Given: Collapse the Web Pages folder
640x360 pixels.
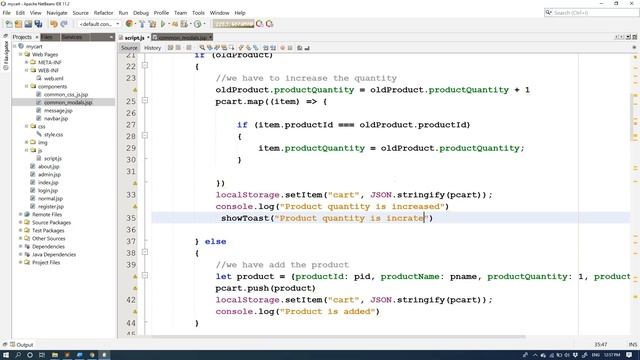Looking at the screenshot, I should point(20,54).
